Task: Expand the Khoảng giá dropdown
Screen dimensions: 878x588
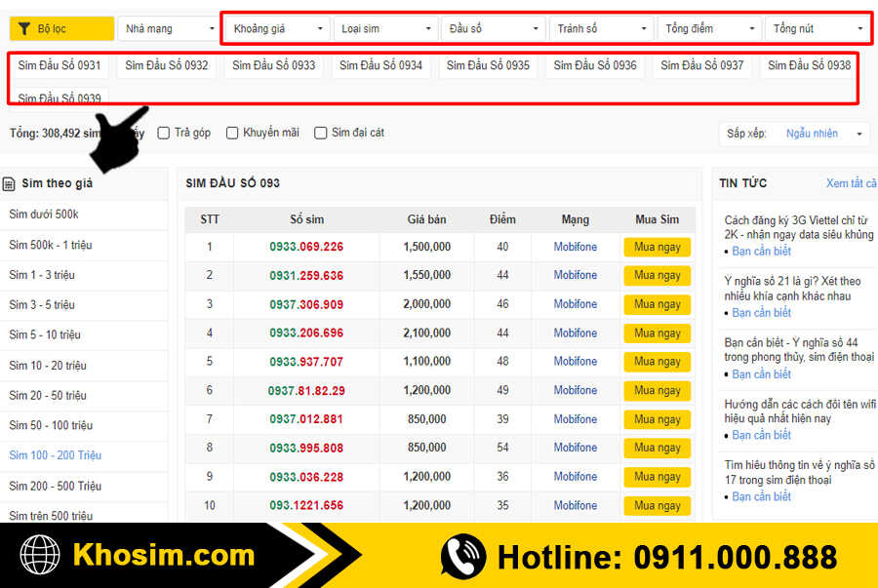Action: (x=278, y=29)
